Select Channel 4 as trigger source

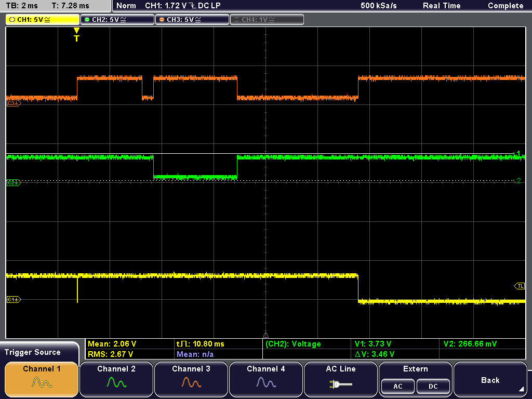click(x=266, y=379)
